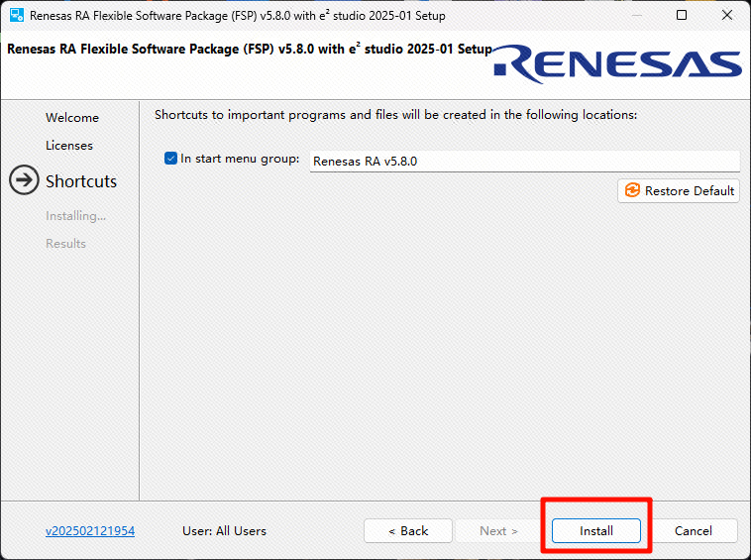Select the Welcome step in sidebar

click(72, 117)
